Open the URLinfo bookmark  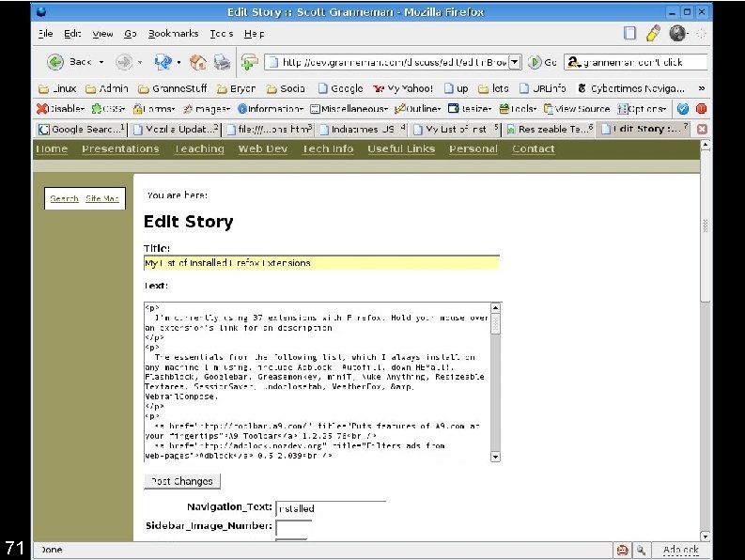[x=542, y=88]
